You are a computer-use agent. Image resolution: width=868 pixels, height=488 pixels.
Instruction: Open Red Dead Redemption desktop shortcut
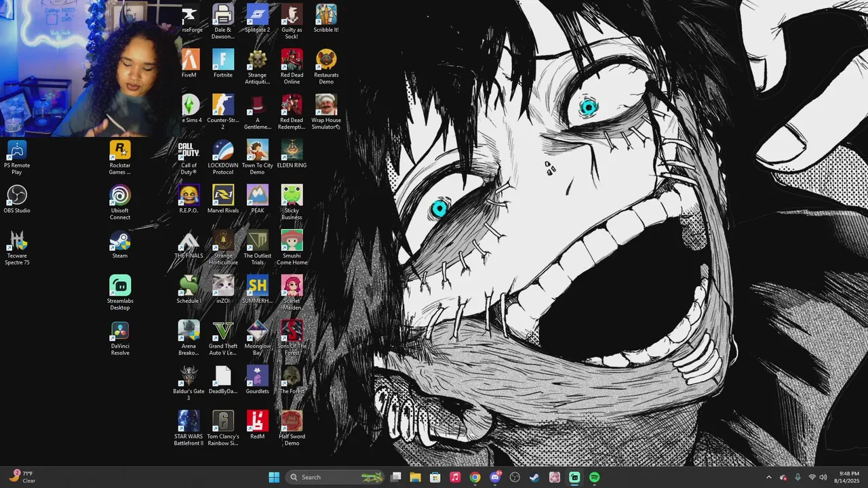[x=292, y=112]
